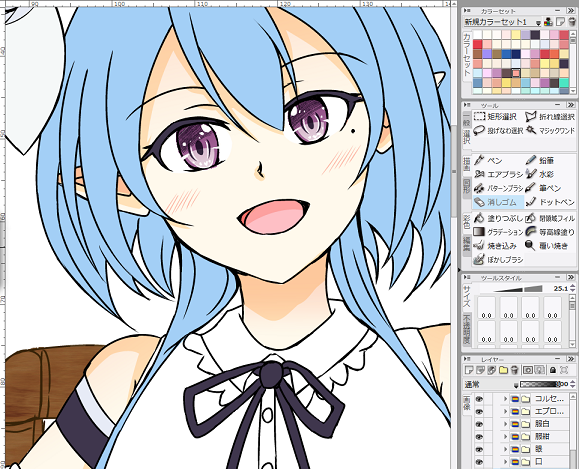
Task: Click the color set trash can icon
Action: point(571,22)
